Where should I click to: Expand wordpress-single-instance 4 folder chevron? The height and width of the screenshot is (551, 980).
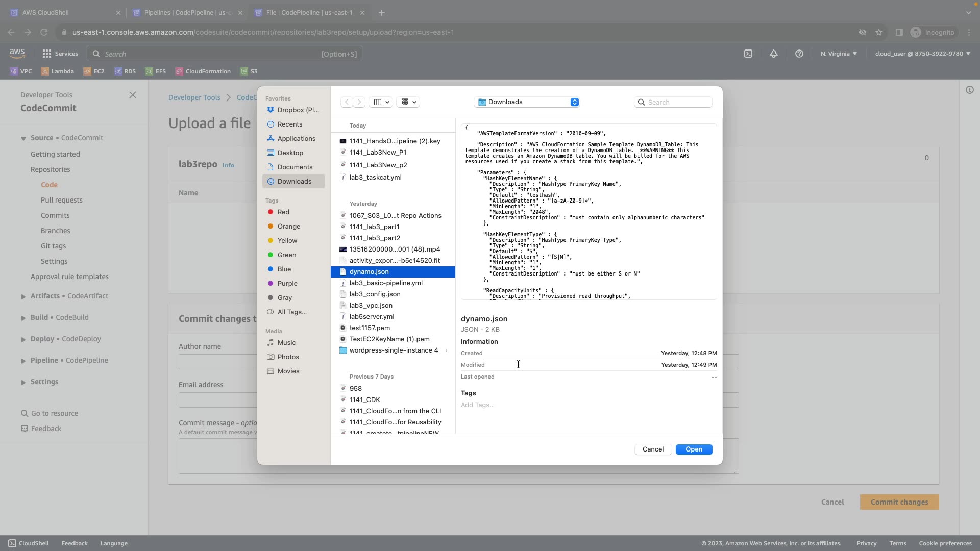coord(446,350)
